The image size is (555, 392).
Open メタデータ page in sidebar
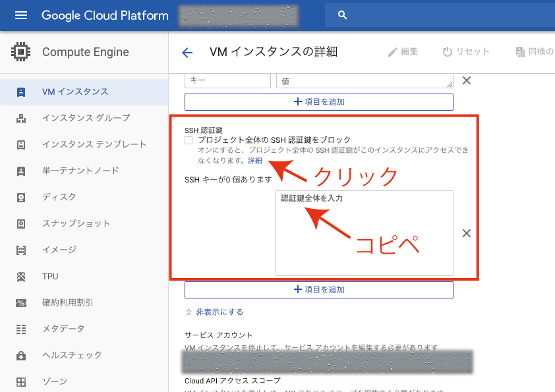pos(84,329)
